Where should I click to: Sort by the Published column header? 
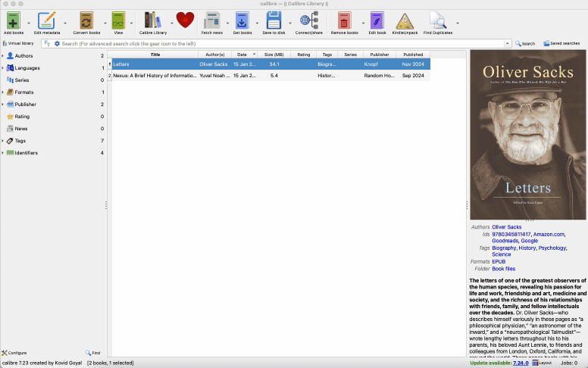pyautogui.click(x=413, y=55)
